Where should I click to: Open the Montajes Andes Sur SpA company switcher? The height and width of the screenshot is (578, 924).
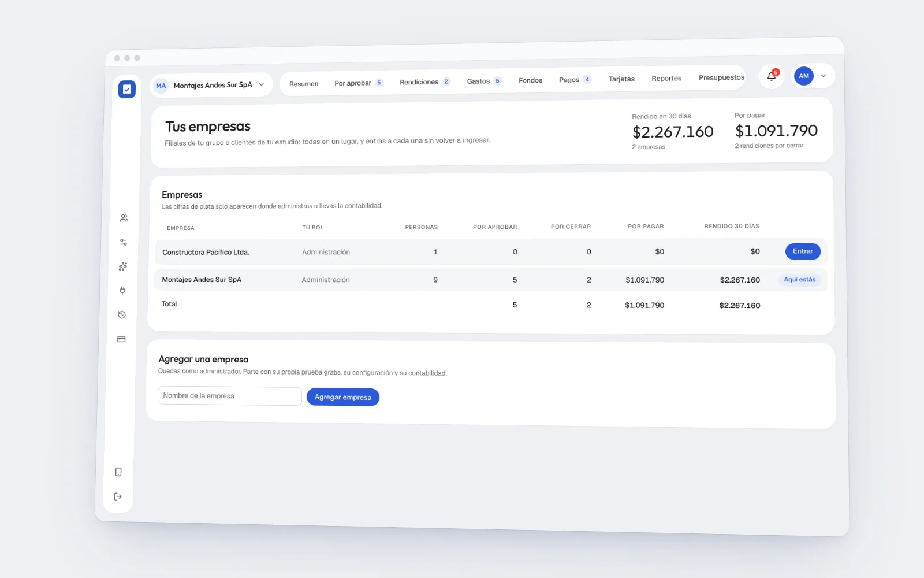(211, 85)
